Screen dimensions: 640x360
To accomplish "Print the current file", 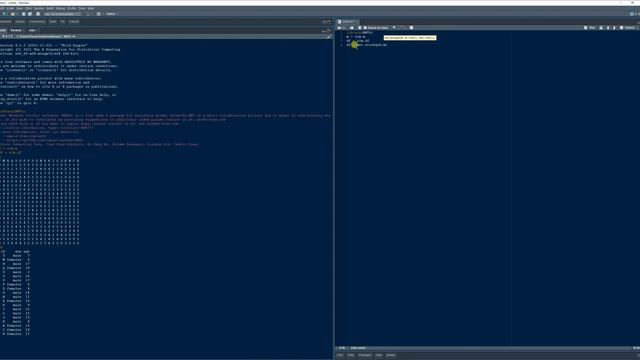I will (x=38, y=14).
